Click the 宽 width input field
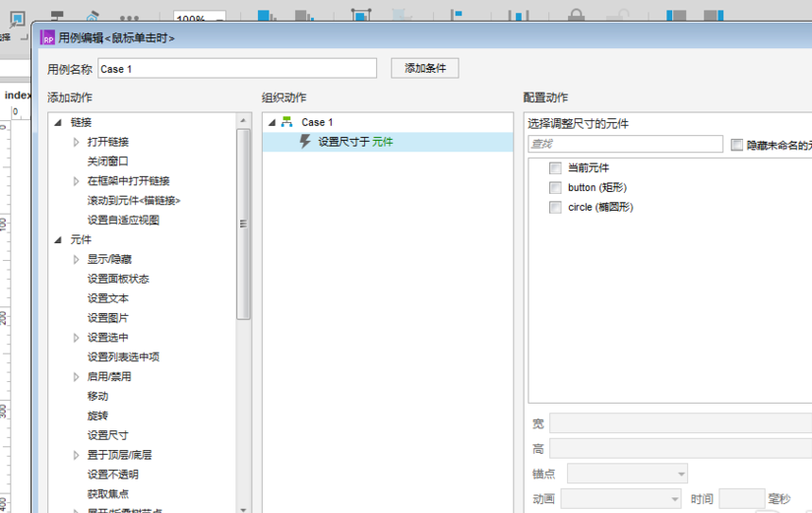The height and width of the screenshot is (513, 812). tap(680, 423)
